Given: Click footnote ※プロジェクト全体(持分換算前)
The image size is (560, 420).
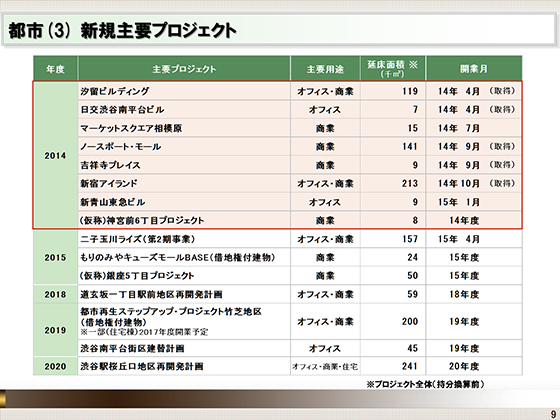Looking at the screenshot, I should (x=425, y=384).
